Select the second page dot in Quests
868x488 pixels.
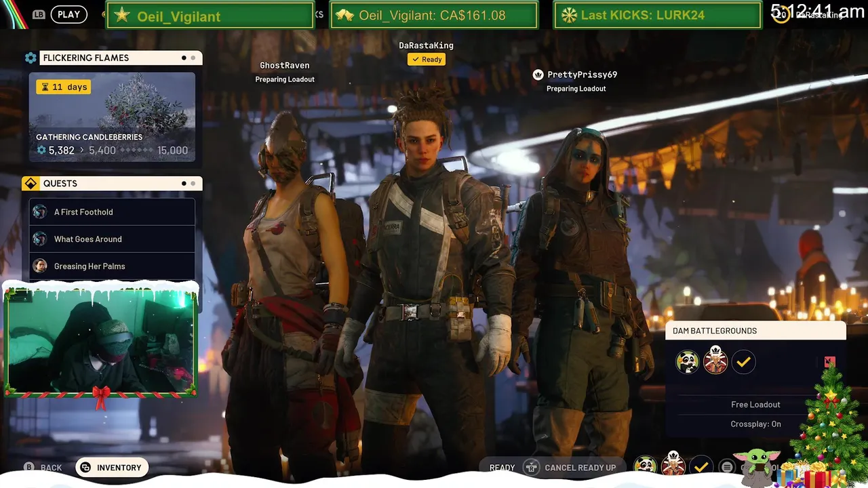(x=193, y=184)
